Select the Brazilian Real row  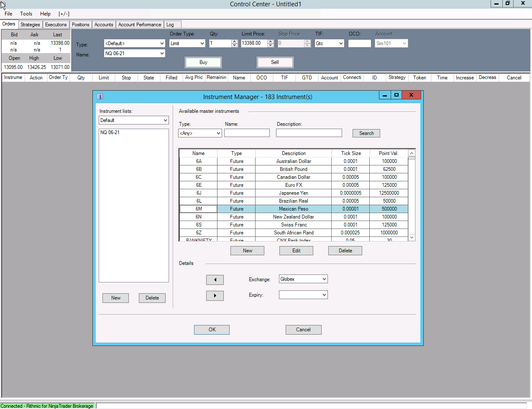click(294, 201)
